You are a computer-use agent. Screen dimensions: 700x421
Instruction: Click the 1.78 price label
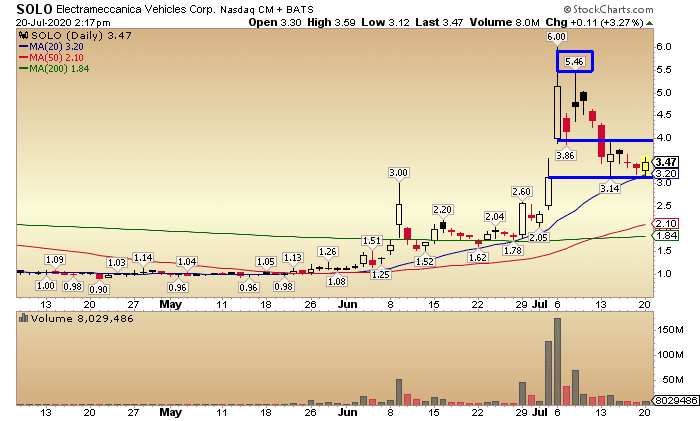(512, 250)
